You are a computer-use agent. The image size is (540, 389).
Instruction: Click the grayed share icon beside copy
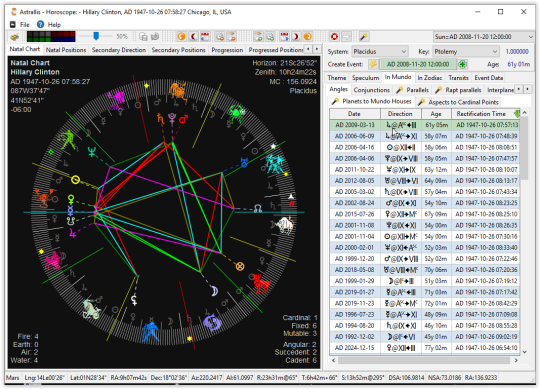(x=155, y=36)
